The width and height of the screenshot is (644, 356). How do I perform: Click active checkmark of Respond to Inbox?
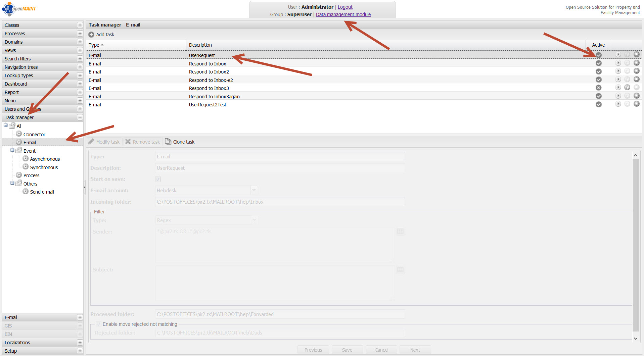click(598, 63)
